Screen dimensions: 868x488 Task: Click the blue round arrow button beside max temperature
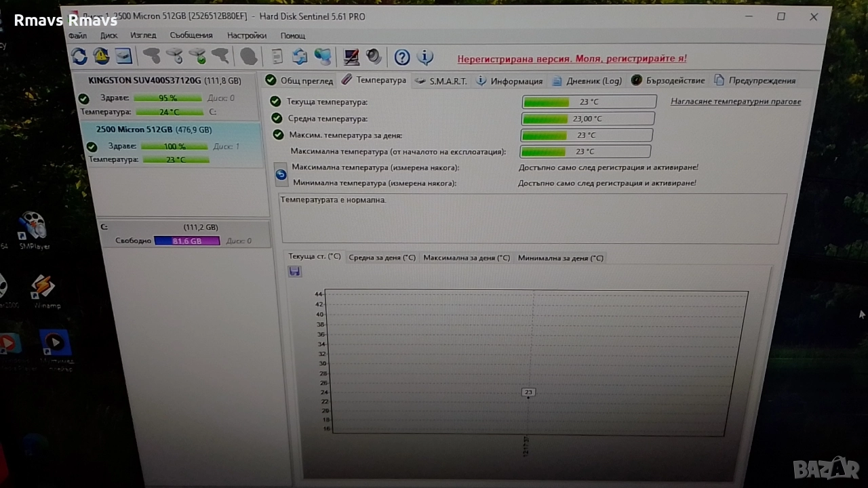pyautogui.click(x=281, y=175)
